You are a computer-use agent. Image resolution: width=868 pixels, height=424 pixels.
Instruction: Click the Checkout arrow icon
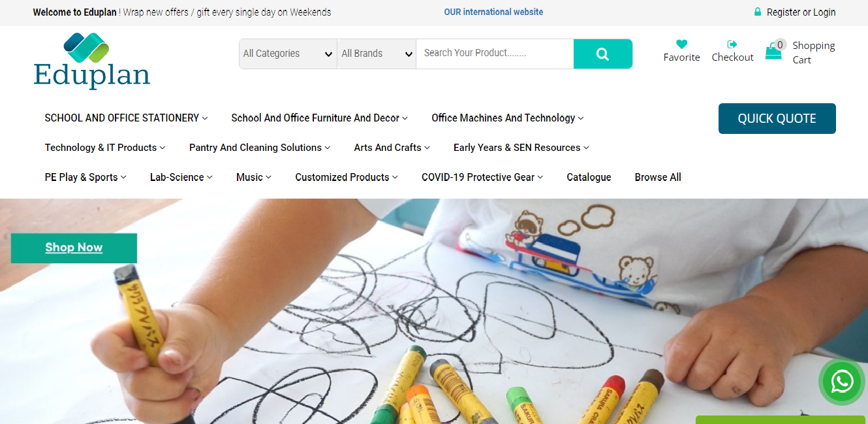[732, 44]
